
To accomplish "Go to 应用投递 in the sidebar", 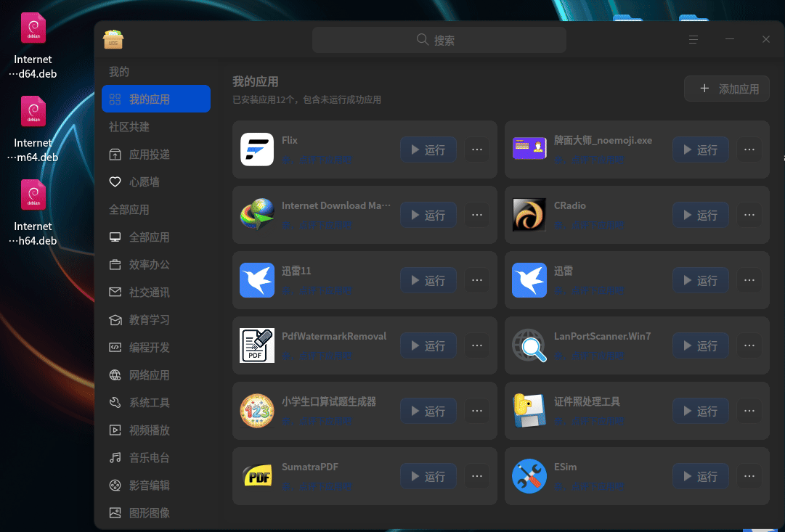I will pyautogui.click(x=156, y=154).
